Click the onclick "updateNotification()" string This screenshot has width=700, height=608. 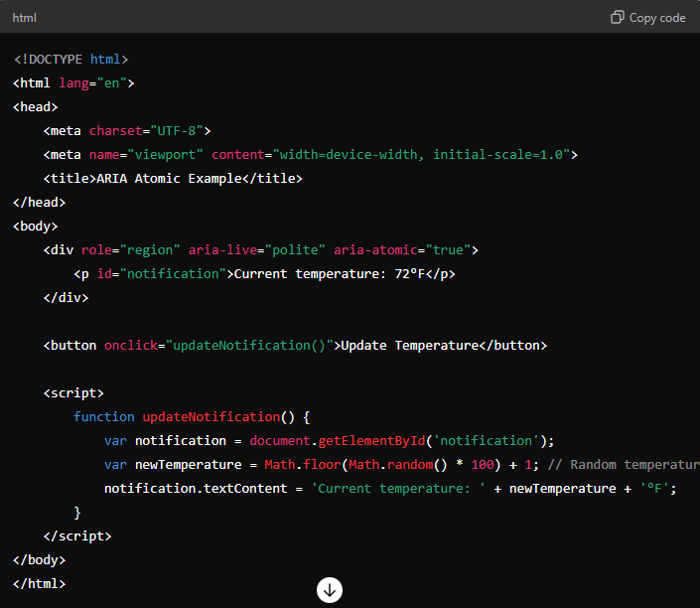pos(249,346)
